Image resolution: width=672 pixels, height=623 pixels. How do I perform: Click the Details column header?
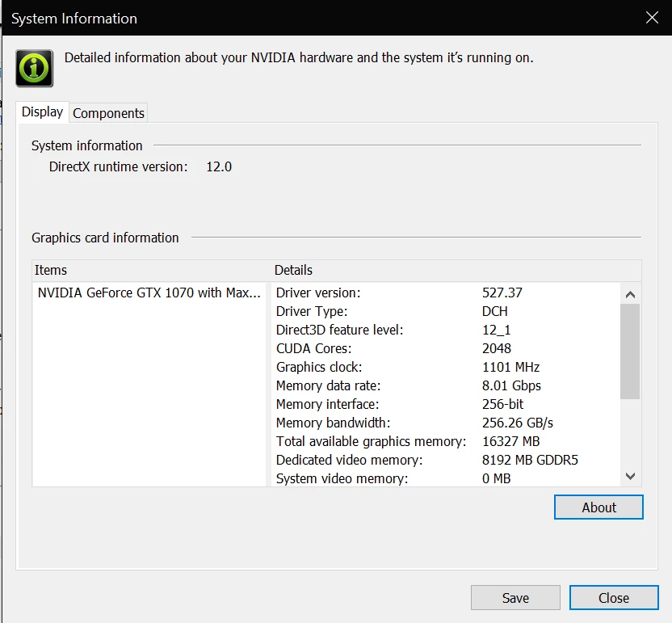456,270
